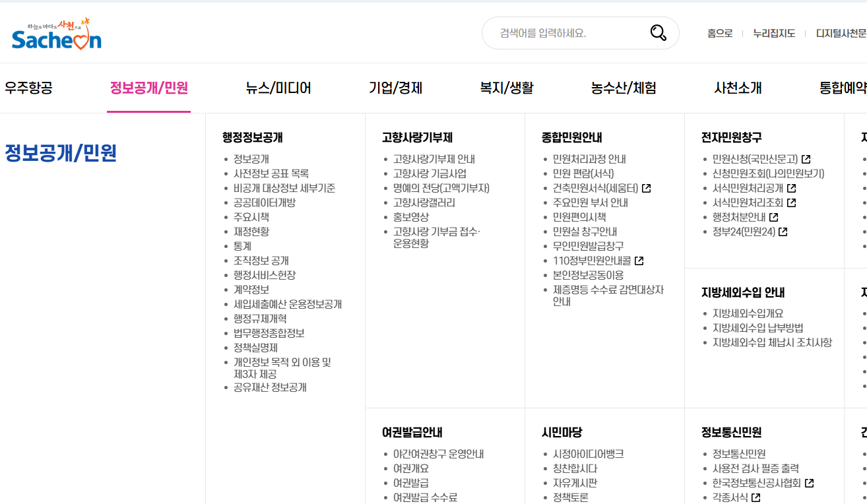Screen dimensions: 867x504
Task: Open 민원처리과정 안내
Action: [589, 159]
